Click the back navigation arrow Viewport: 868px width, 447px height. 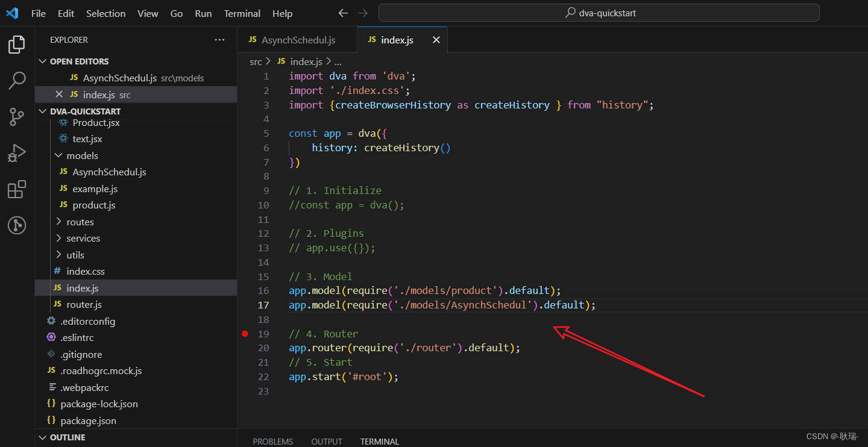(x=343, y=13)
